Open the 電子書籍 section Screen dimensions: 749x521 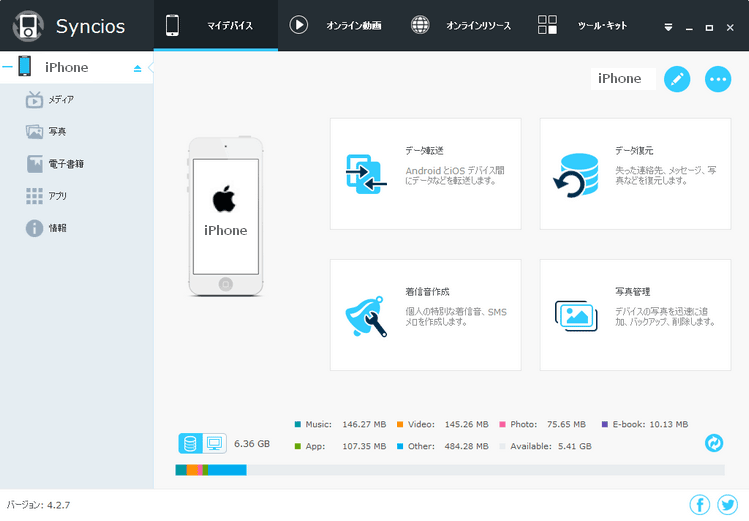pos(76,164)
